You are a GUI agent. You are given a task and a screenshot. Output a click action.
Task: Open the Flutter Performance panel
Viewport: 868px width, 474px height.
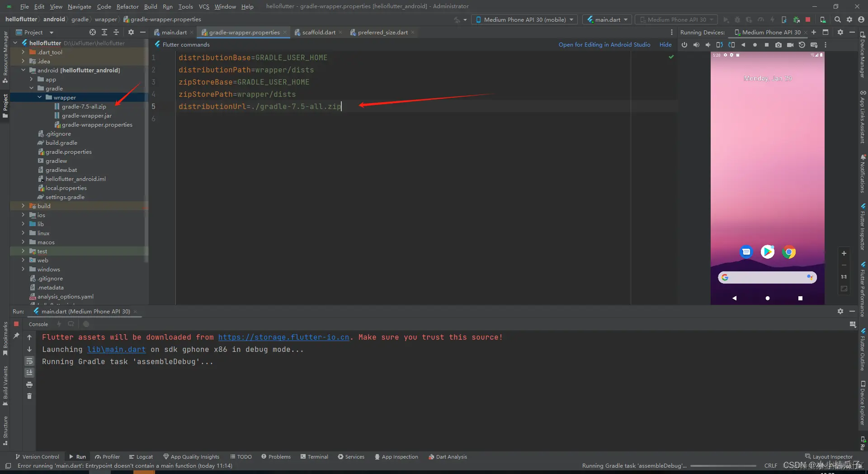pos(863,289)
